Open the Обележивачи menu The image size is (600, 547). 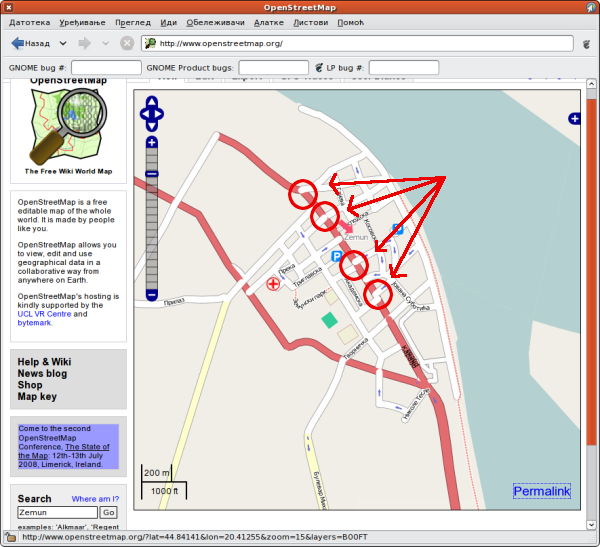tap(215, 23)
